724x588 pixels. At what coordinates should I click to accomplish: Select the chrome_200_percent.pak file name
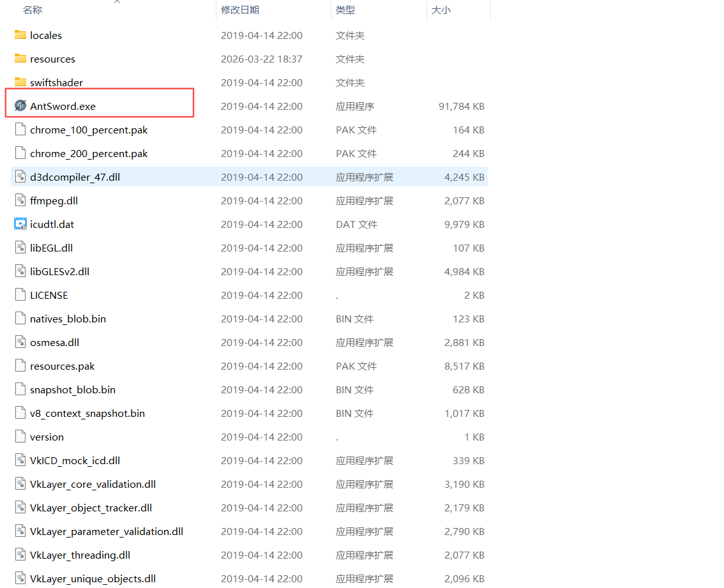coord(89,154)
